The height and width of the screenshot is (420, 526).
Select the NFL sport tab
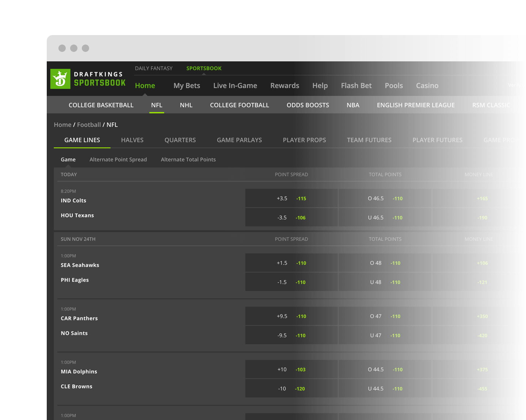157,105
